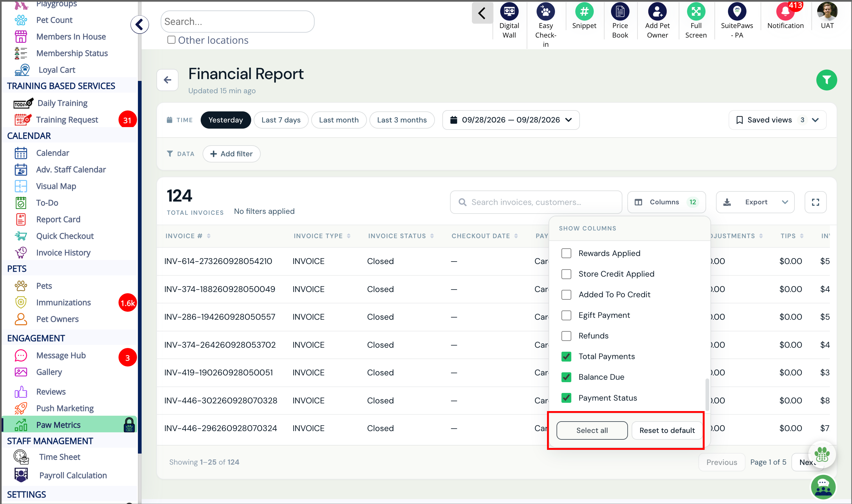Image resolution: width=852 pixels, height=504 pixels.
Task: Toggle the Columns picker dropdown
Action: tap(666, 202)
